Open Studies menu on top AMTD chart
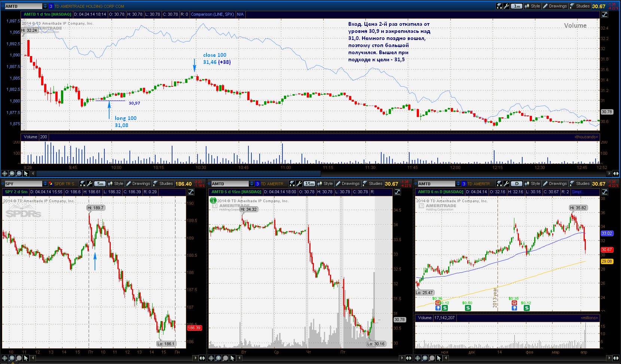Image resolution: width=621 pixels, height=364 pixels. (x=579, y=6)
